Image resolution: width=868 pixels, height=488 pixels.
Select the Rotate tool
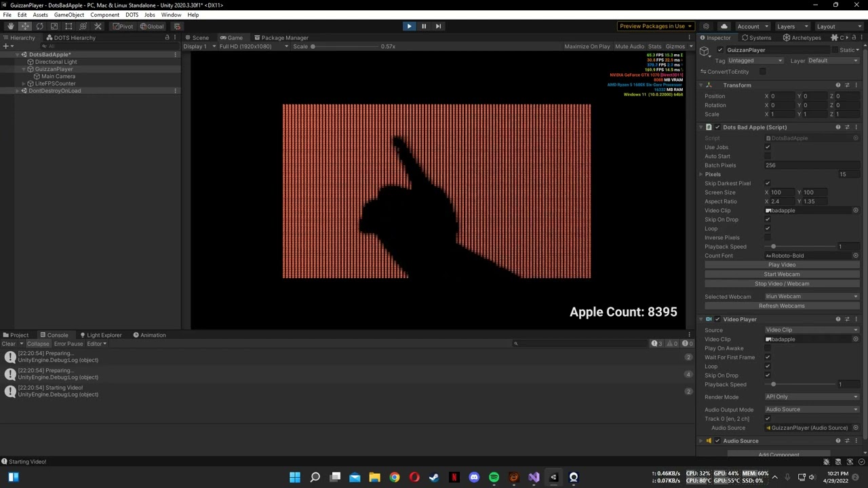[39, 26]
